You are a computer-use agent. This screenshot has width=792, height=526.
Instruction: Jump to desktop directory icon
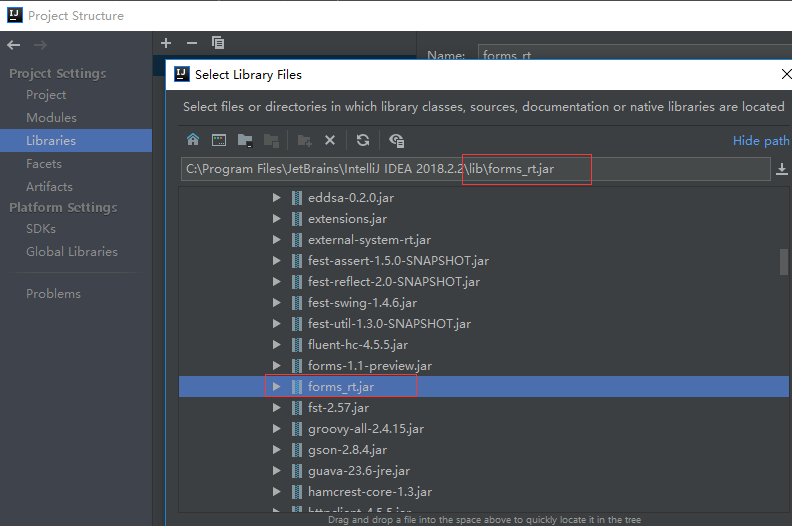click(x=219, y=140)
